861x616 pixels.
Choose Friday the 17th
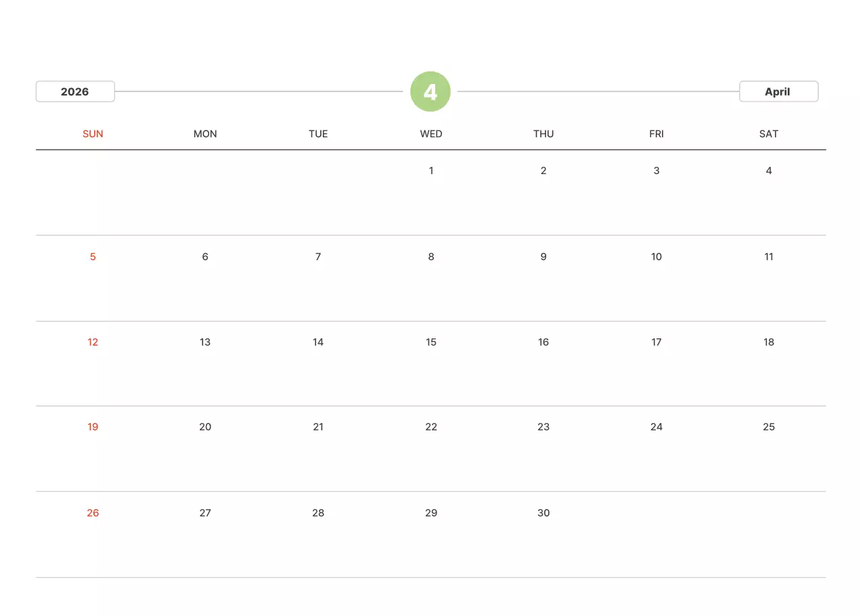point(657,342)
